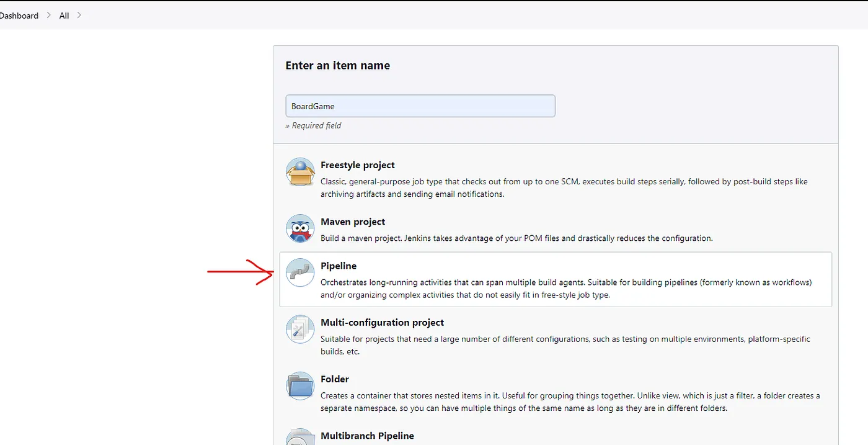Expand the chevron after the Dashboard breadcrumb
868x445 pixels.
pyautogui.click(x=49, y=15)
